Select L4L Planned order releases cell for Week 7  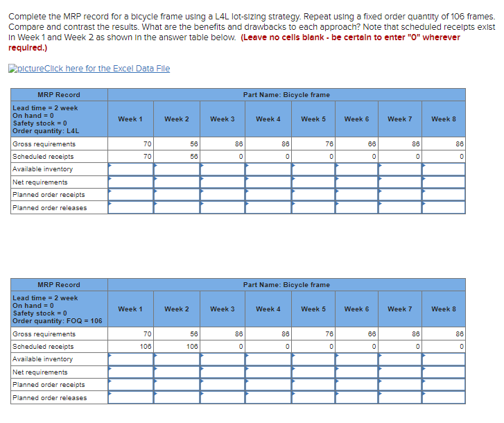pos(400,207)
